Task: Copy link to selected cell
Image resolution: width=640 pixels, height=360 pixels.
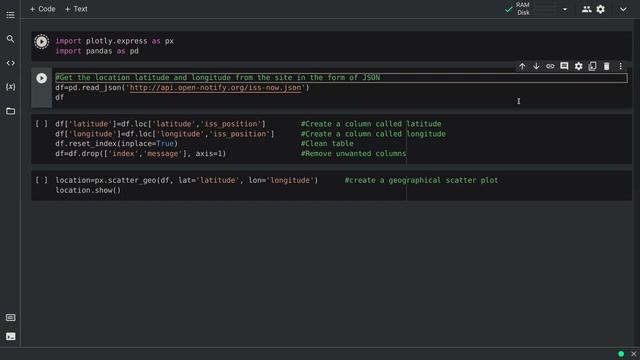Action: pyautogui.click(x=550, y=66)
